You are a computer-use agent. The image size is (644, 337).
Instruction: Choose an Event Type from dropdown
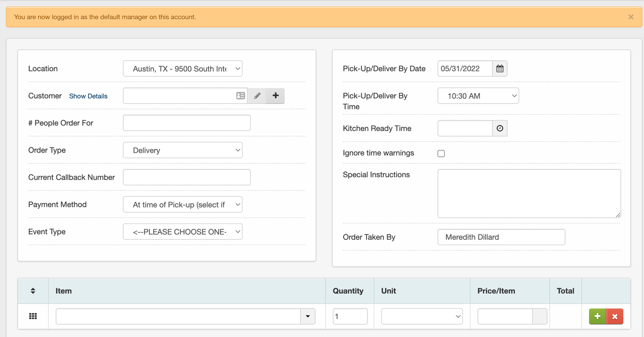[182, 232]
